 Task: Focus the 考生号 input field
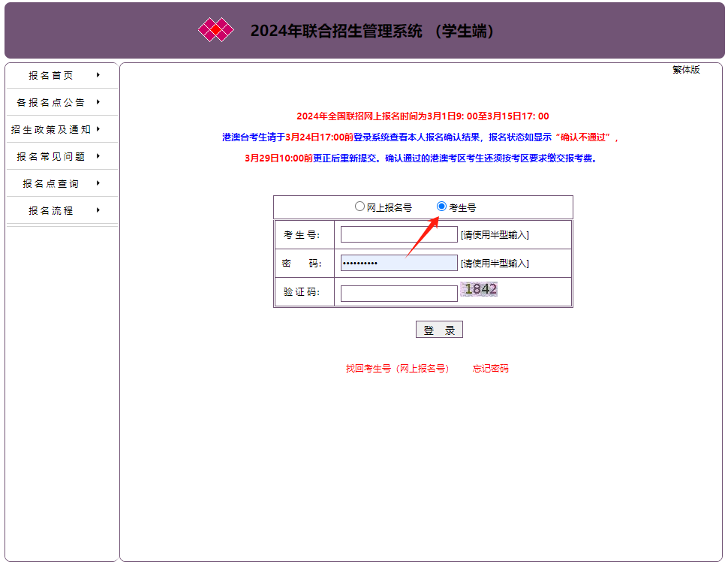(x=399, y=234)
